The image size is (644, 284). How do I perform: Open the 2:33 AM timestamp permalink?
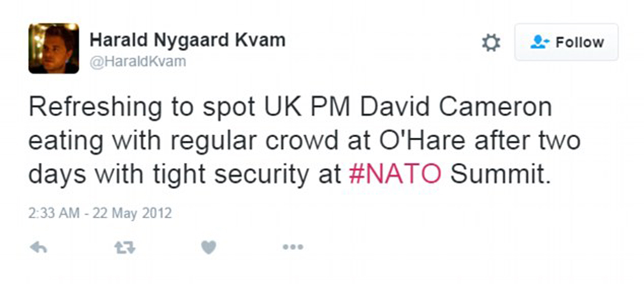(53, 213)
